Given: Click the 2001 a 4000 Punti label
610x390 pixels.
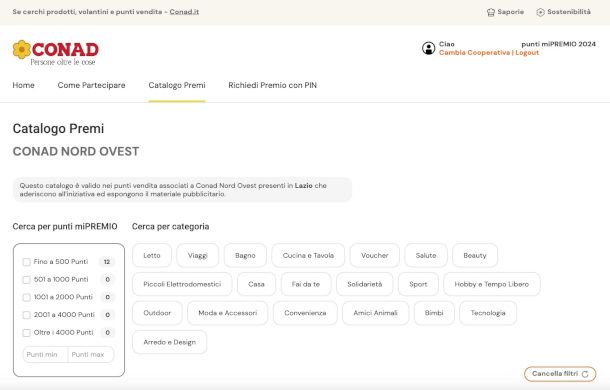Looking at the screenshot, I should point(64,315).
